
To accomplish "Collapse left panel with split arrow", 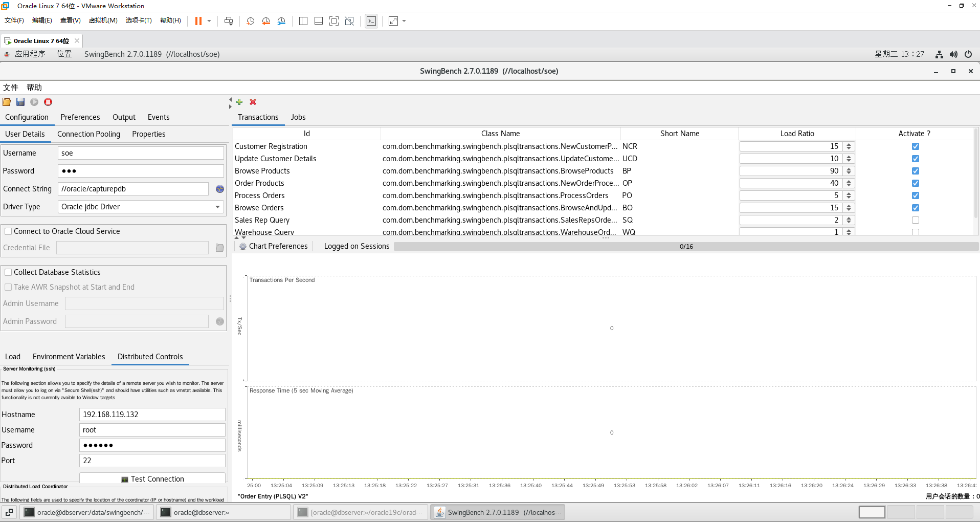I will pyautogui.click(x=230, y=99).
